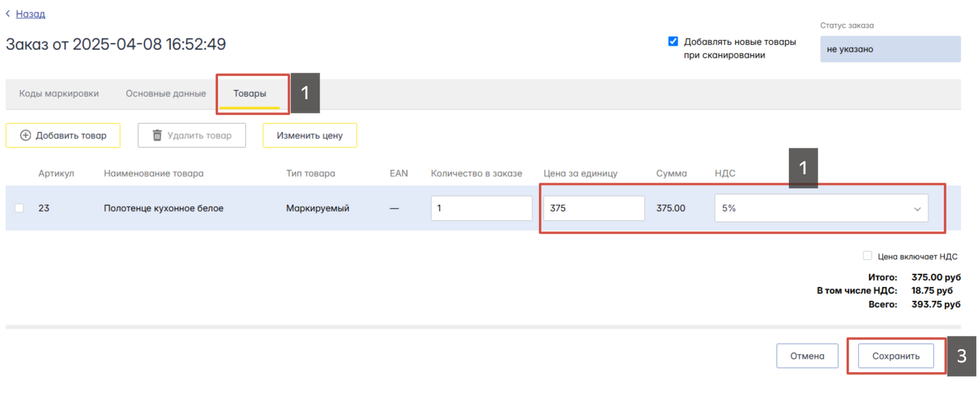The width and height of the screenshot is (980, 402).
Task: Go back via the Назад link
Action: tap(30, 14)
